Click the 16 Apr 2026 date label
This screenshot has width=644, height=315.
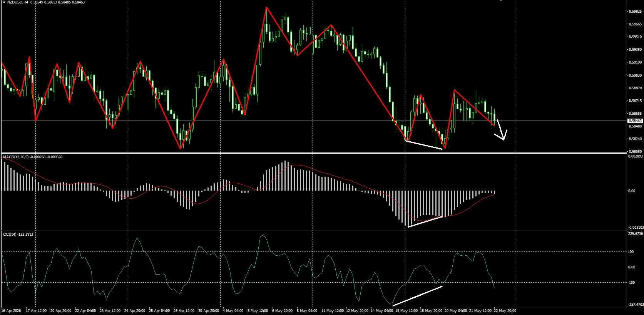click(x=12, y=310)
